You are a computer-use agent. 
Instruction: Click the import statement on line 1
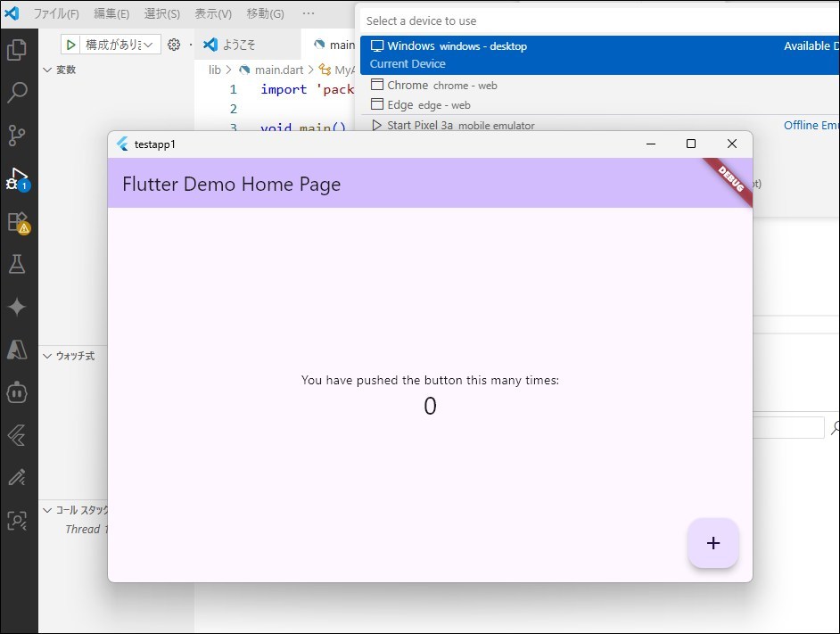307,89
